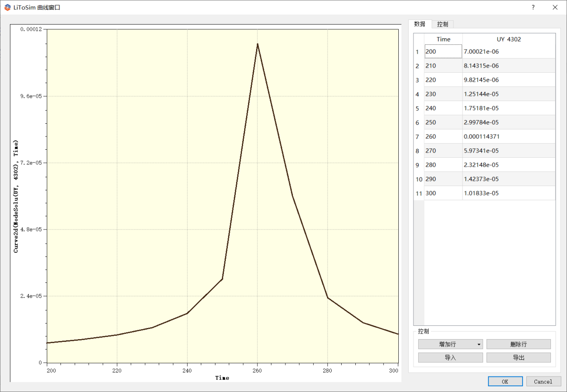567x392 pixels.
Task: Click the help question mark button
Action: [x=533, y=8]
